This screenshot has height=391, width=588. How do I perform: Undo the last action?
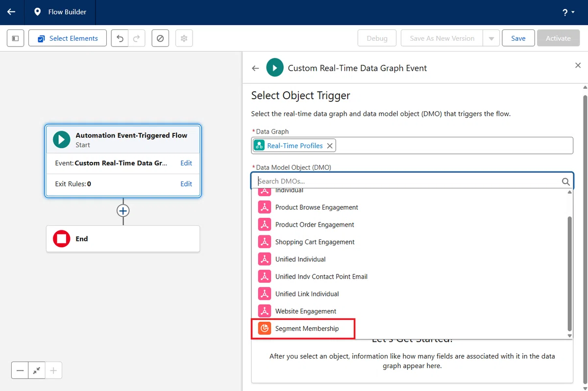(120, 38)
